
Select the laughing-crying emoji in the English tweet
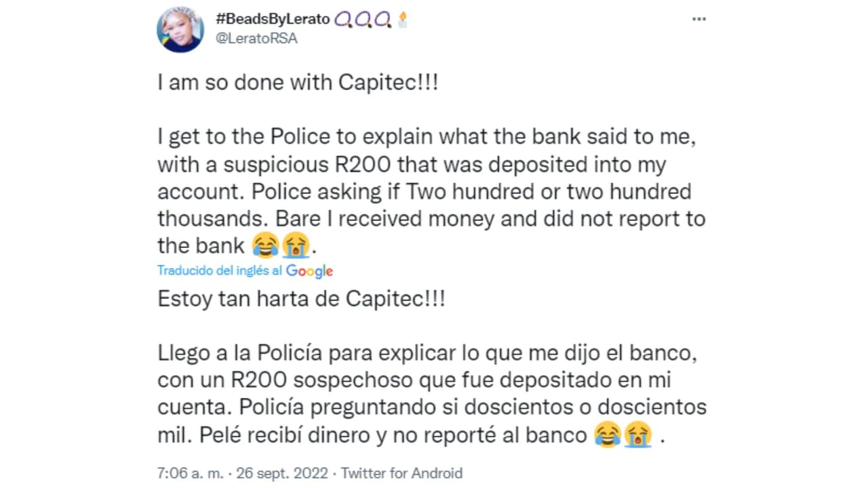click(x=265, y=245)
